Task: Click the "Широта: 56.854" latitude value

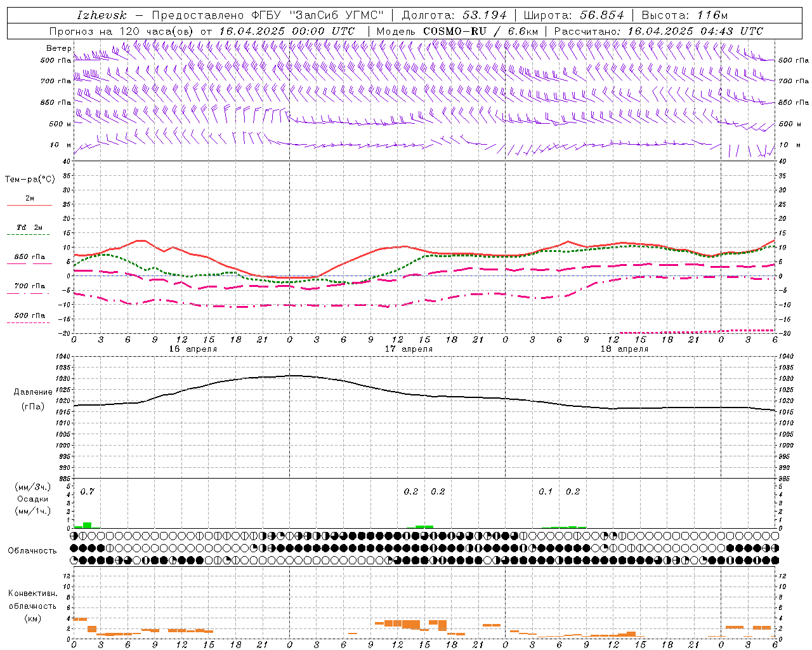Action: (573, 15)
